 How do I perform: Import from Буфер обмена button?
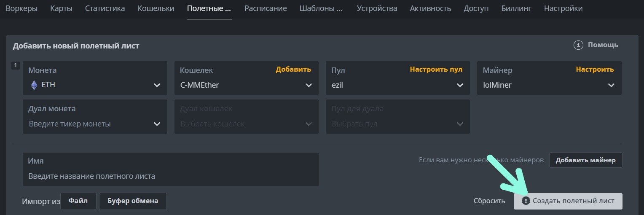[x=133, y=201]
